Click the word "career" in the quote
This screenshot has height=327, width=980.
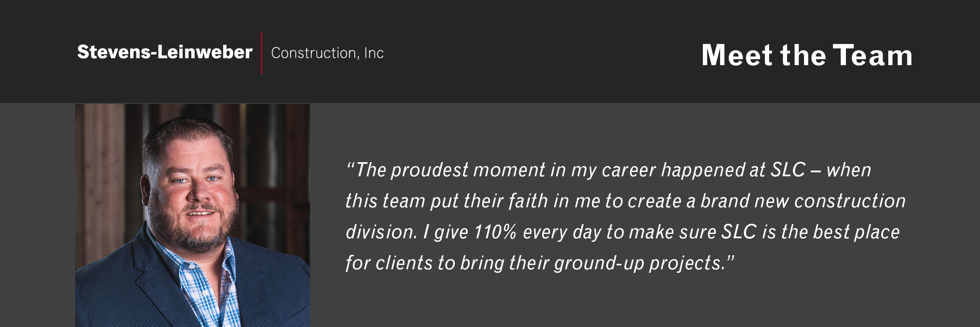[628, 170]
